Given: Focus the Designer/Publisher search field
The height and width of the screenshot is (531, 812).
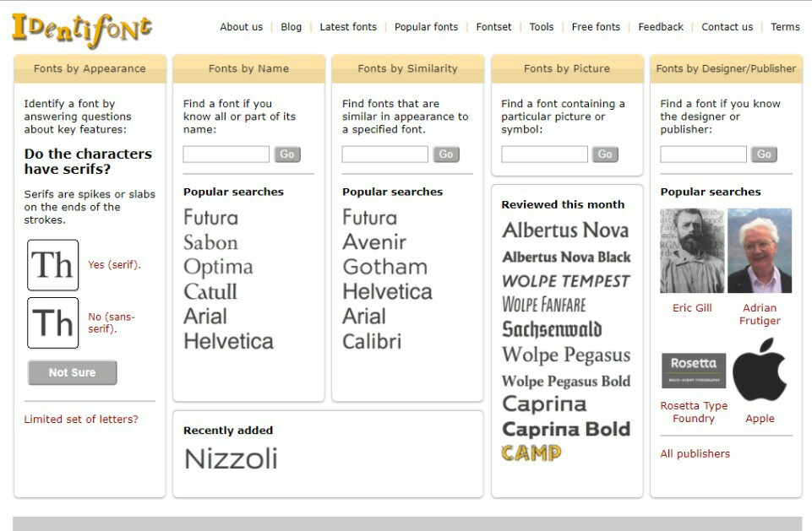Looking at the screenshot, I should pyautogui.click(x=703, y=154).
